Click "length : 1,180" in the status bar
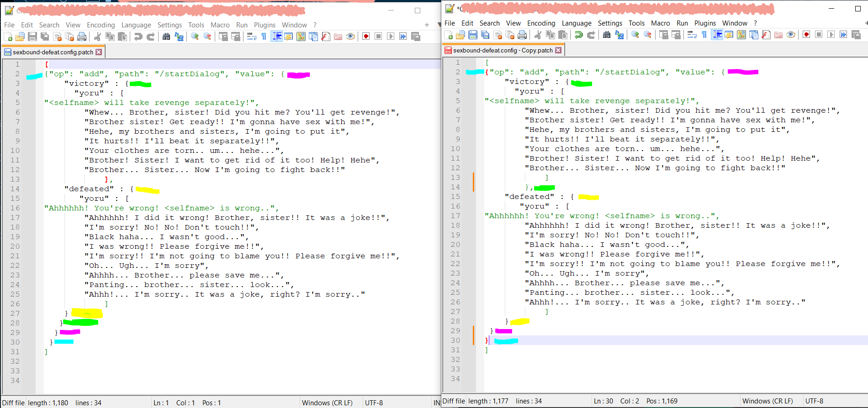Screen dimensions: 868x408 pos(48,403)
